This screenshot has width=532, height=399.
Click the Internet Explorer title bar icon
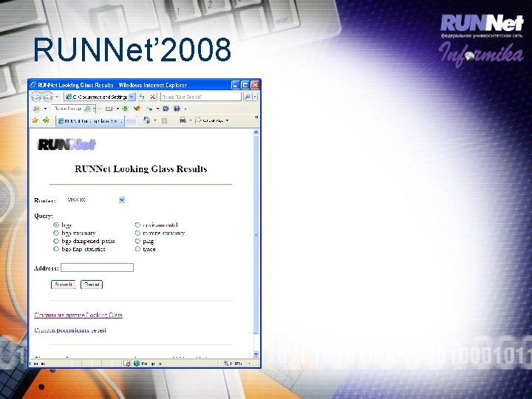tap(33, 84)
